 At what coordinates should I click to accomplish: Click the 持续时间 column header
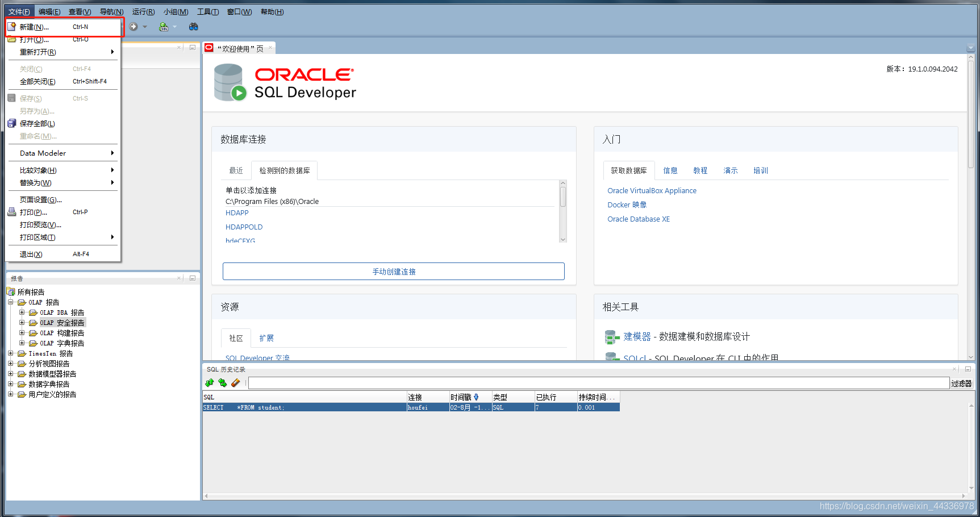tap(598, 397)
